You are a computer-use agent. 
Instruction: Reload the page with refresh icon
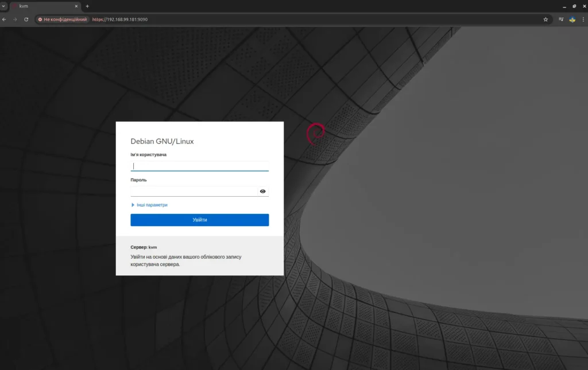[x=26, y=20]
